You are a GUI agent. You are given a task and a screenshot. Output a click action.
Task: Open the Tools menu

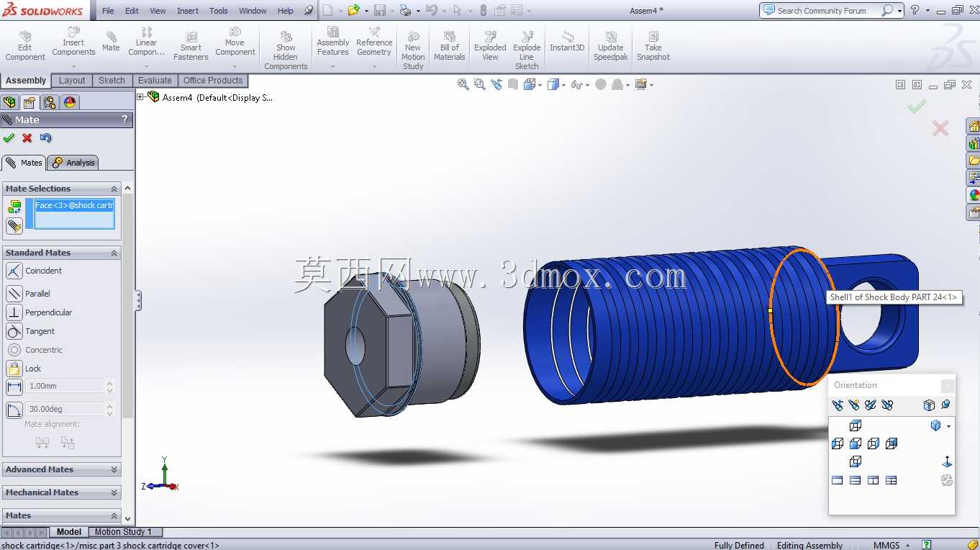click(x=219, y=11)
